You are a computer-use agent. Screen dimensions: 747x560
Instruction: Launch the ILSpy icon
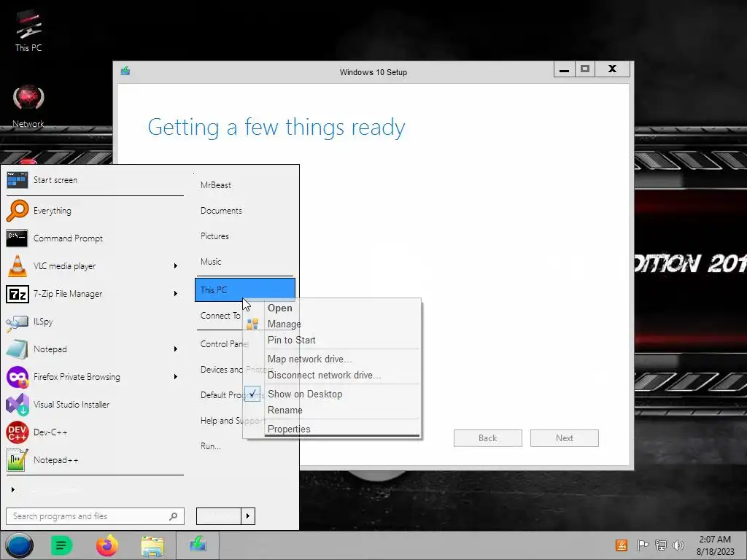pyautogui.click(x=18, y=322)
